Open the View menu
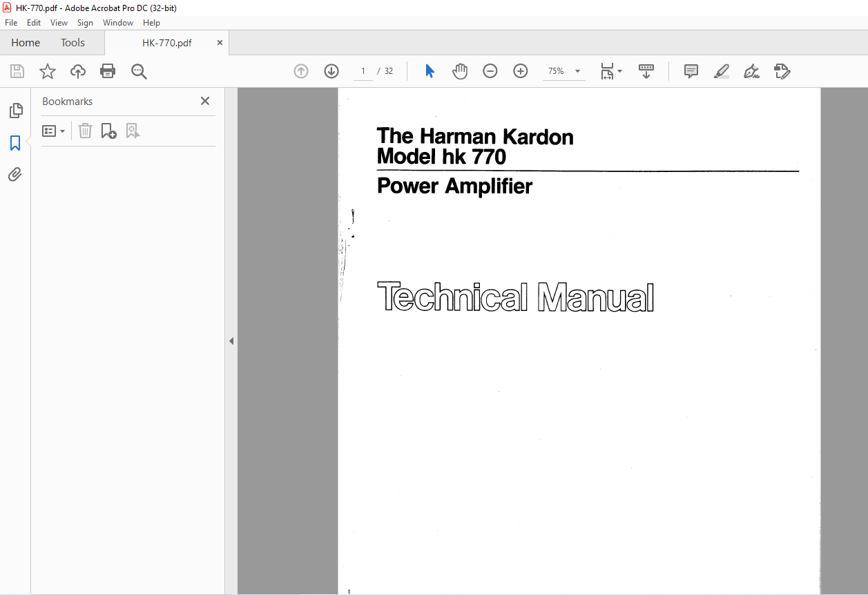Screen dimensions: 868x595 point(59,23)
